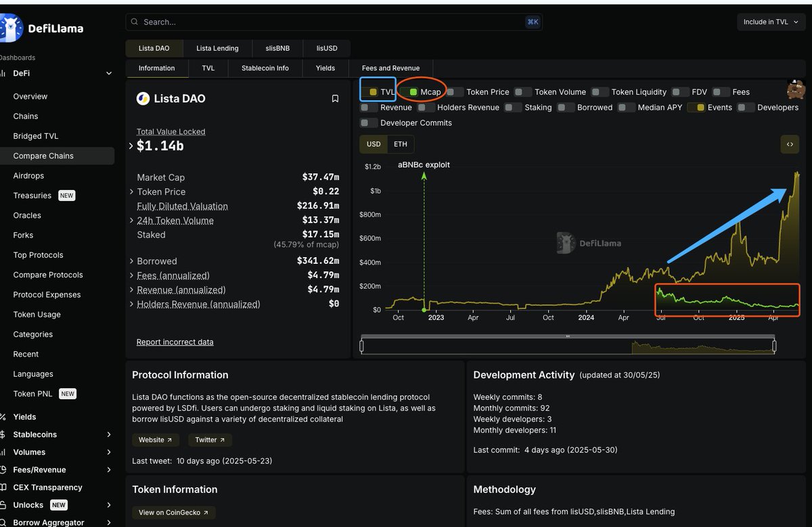Expand the Total Value Locked breakdown arrow

[x=131, y=145]
